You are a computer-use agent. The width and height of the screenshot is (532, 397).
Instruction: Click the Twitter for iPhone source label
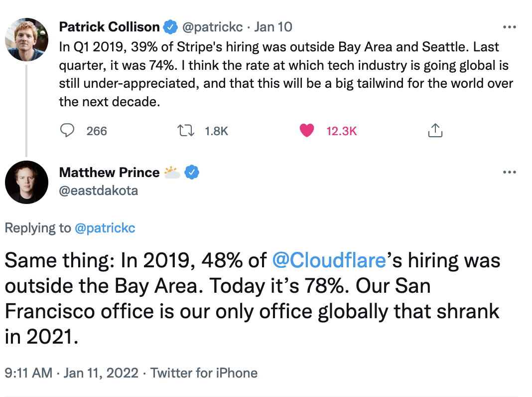204,373
